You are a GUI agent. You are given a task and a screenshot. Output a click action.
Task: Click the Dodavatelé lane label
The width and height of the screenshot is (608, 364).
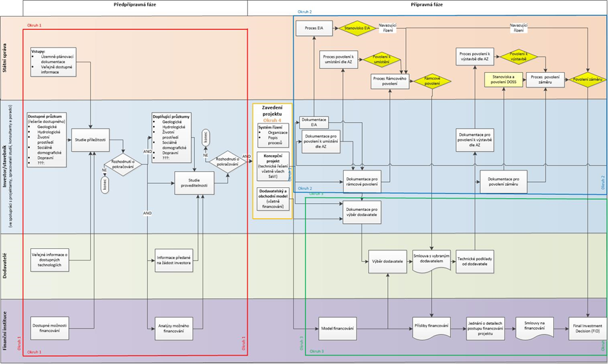point(5,266)
